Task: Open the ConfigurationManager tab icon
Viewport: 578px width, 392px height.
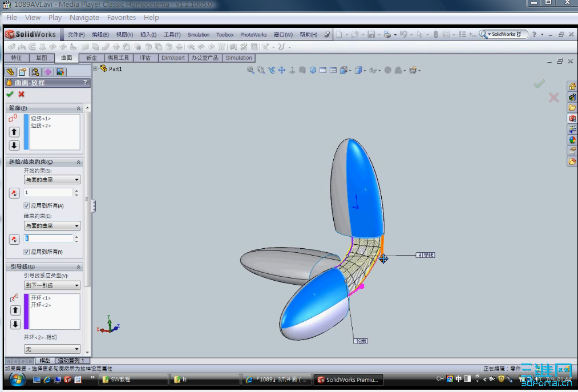Action: 35,71
